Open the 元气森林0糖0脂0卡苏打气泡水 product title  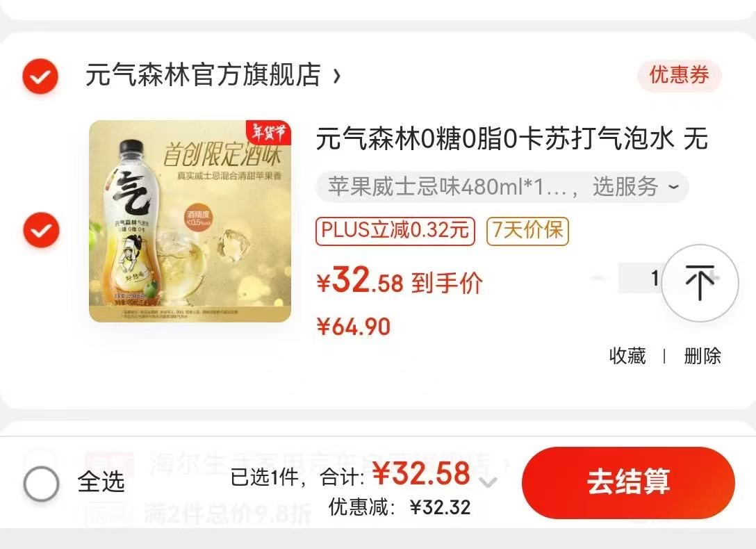click(512, 139)
